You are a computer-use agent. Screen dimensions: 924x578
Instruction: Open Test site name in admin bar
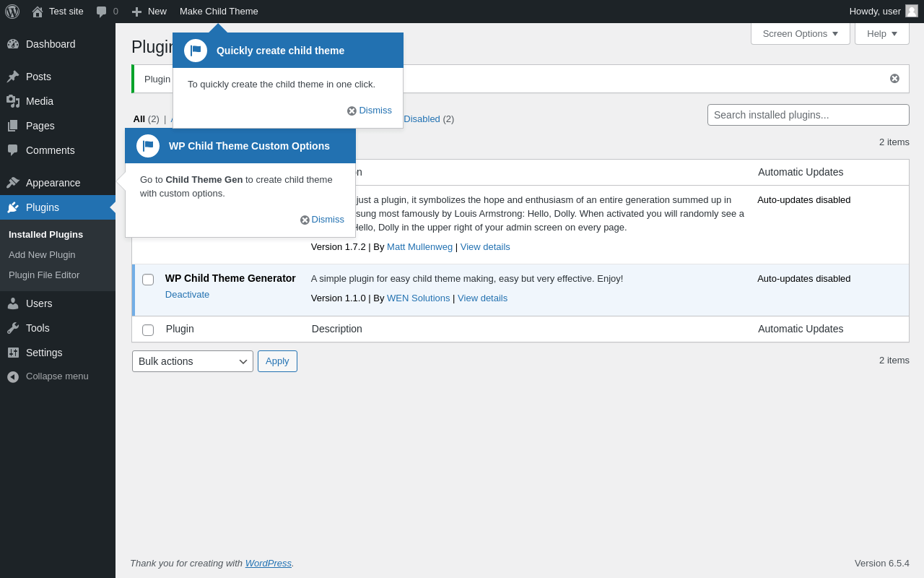[x=66, y=12]
